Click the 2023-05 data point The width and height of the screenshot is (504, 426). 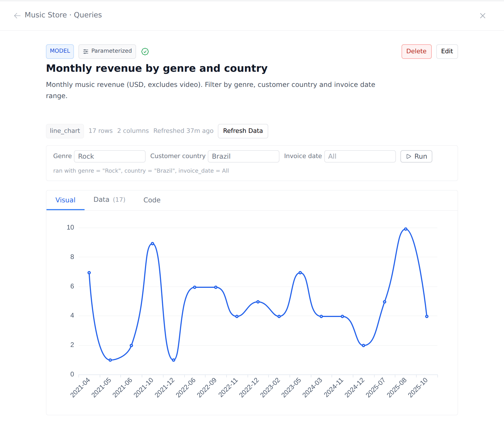(300, 273)
